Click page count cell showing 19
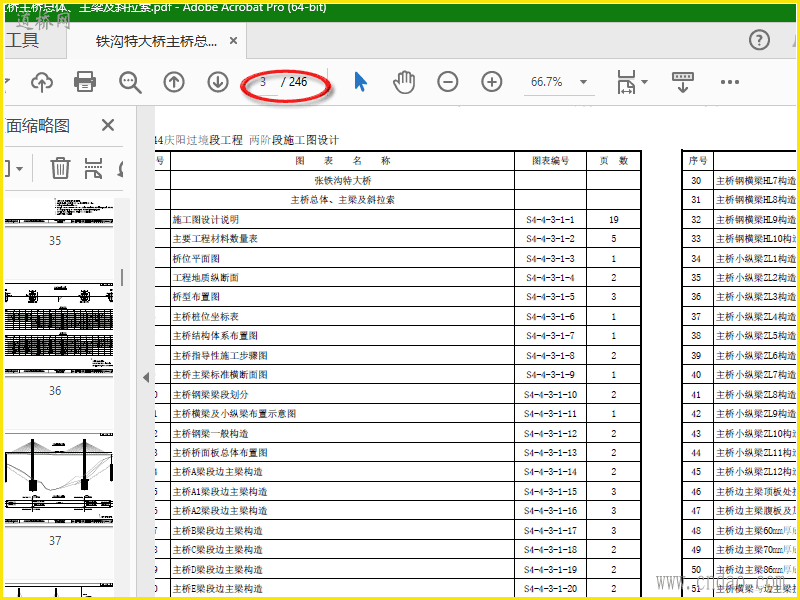The image size is (800, 600). tap(613, 219)
